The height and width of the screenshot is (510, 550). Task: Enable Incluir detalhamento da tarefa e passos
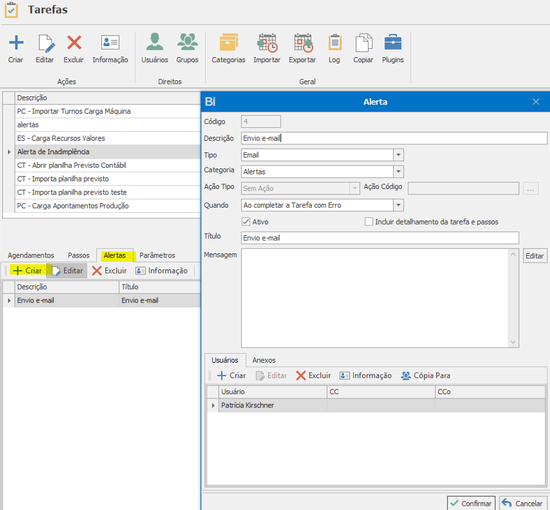point(369,222)
